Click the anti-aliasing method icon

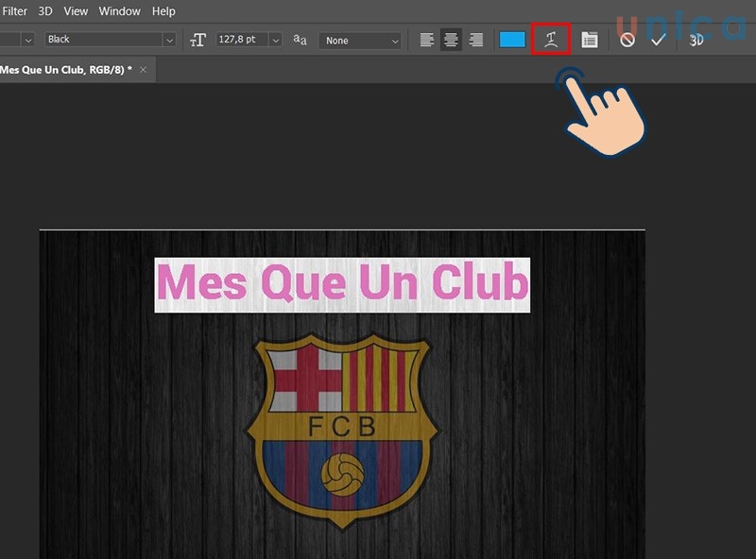click(299, 41)
